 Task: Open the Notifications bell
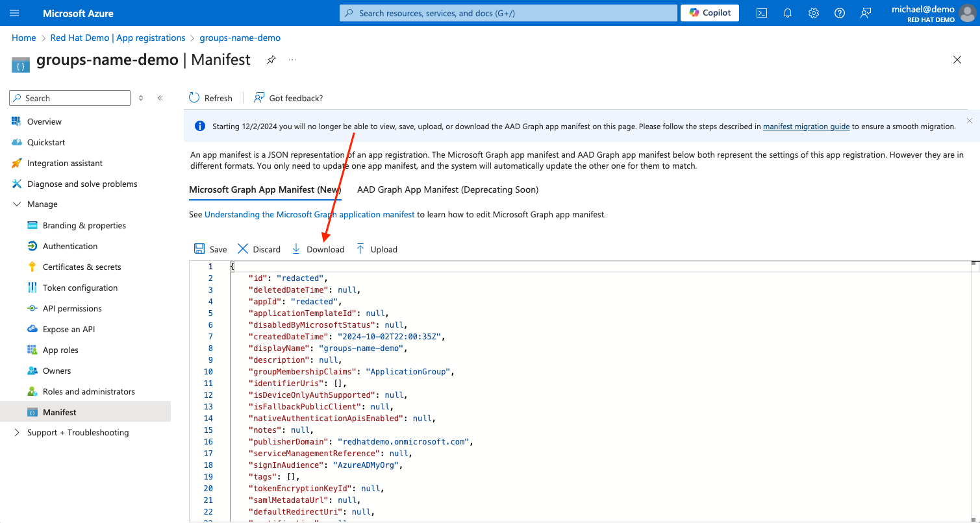pyautogui.click(x=787, y=12)
